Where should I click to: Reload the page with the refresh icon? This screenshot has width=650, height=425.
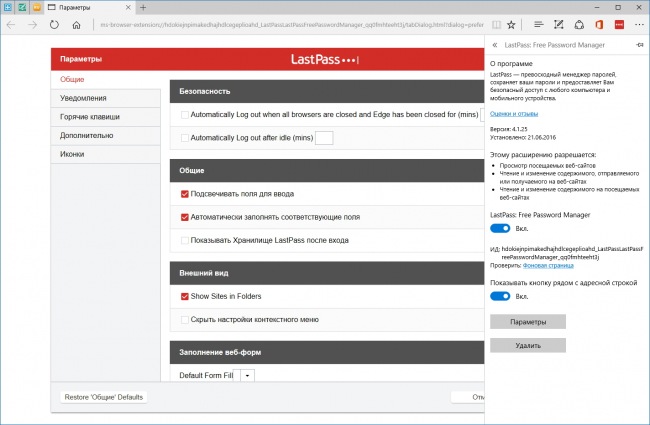(54, 25)
